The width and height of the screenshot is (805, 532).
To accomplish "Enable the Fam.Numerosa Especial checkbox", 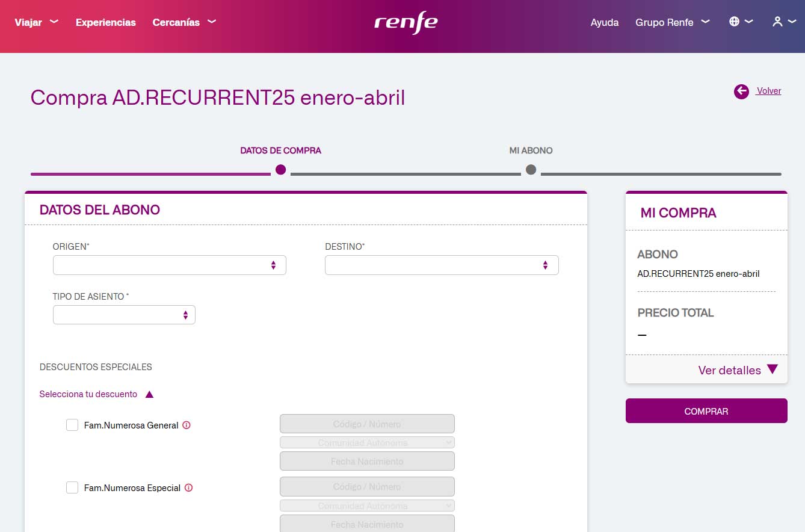I will click(x=72, y=487).
